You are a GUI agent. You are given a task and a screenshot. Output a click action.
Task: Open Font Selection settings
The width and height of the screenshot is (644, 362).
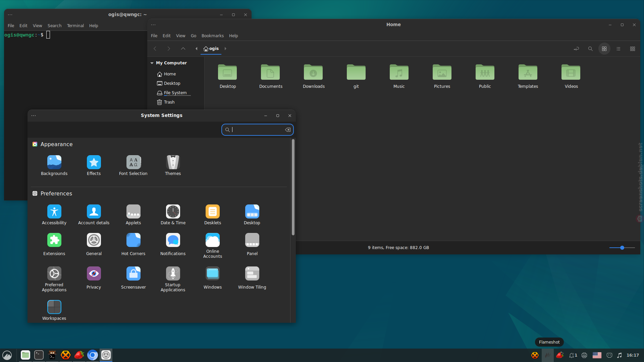click(133, 166)
